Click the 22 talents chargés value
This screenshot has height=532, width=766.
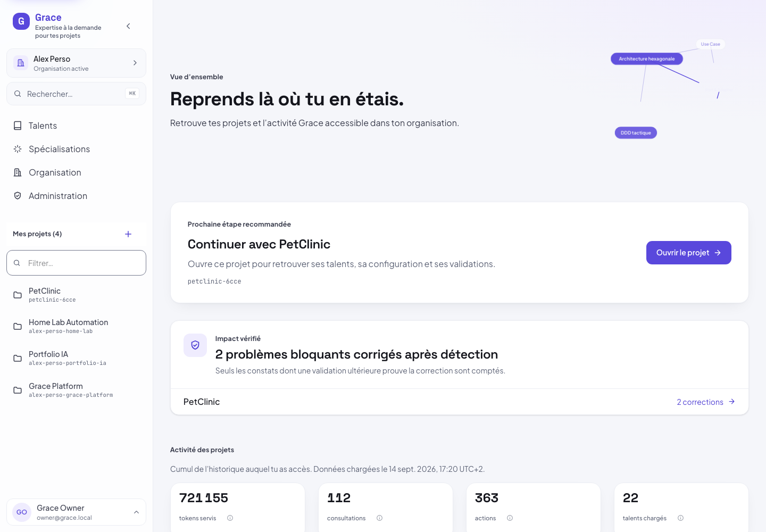630,498
